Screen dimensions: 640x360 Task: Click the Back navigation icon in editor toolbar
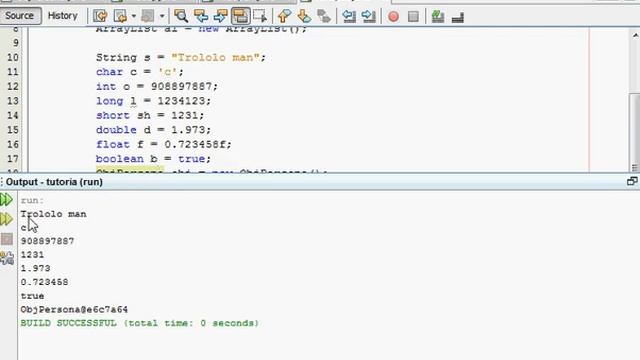pos(120,16)
